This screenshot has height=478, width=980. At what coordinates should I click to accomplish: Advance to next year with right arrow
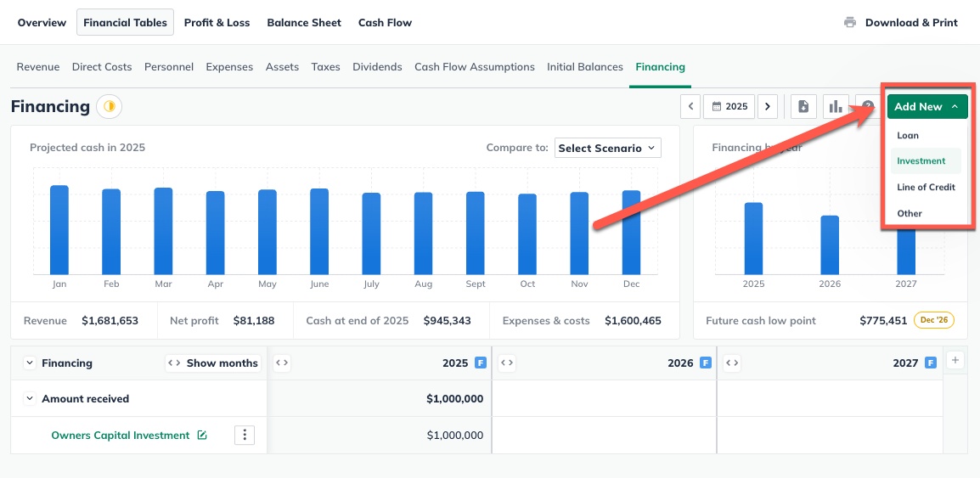pos(768,107)
